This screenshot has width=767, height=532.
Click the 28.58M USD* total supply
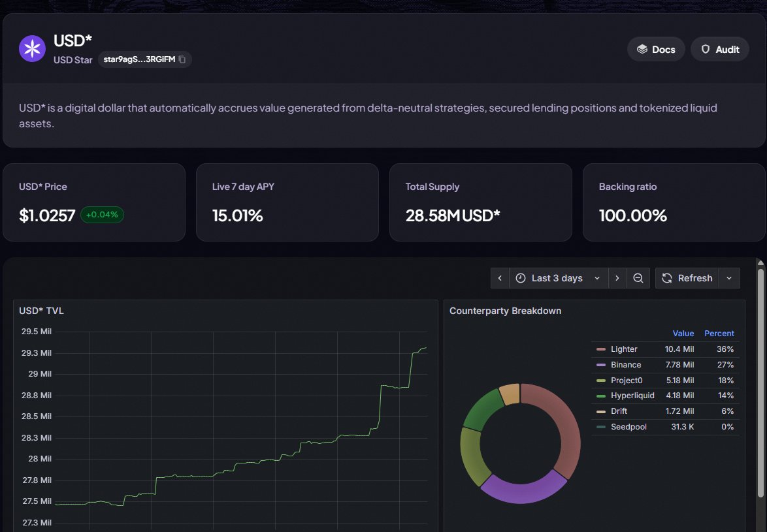click(x=453, y=215)
